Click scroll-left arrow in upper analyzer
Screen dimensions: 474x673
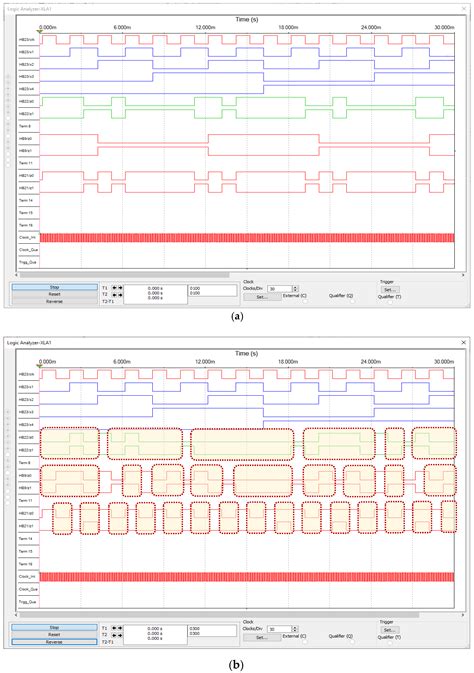18,275
